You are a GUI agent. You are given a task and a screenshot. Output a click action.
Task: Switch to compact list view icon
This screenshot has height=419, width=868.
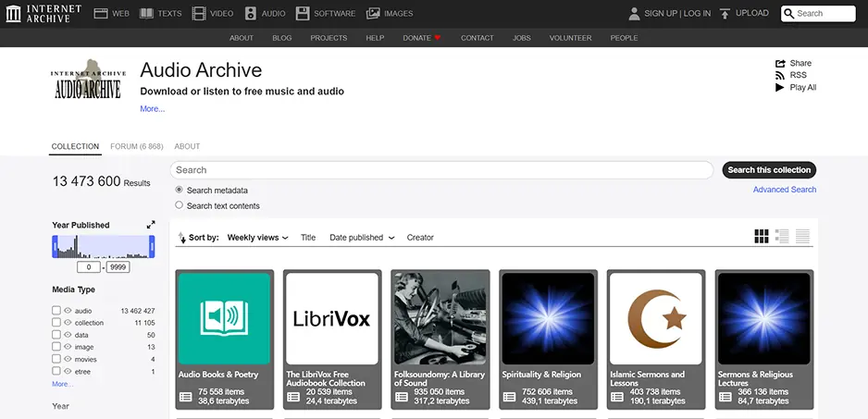pyautogui.click(x=802, y=237)
